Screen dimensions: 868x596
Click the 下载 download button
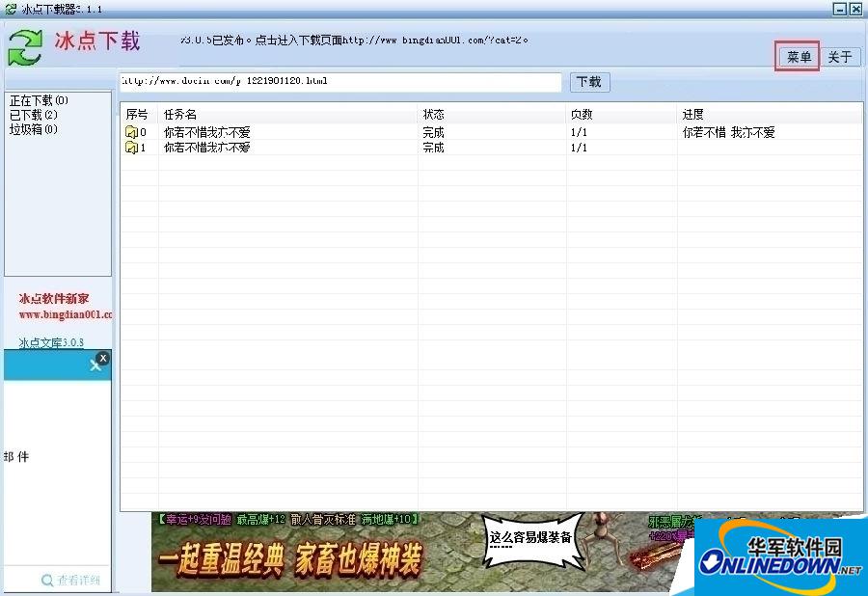tap(589, 82)
